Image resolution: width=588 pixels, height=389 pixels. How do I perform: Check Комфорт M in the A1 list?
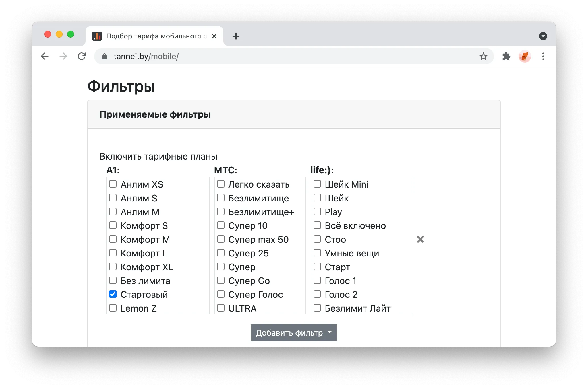click(x=113, y=239)
